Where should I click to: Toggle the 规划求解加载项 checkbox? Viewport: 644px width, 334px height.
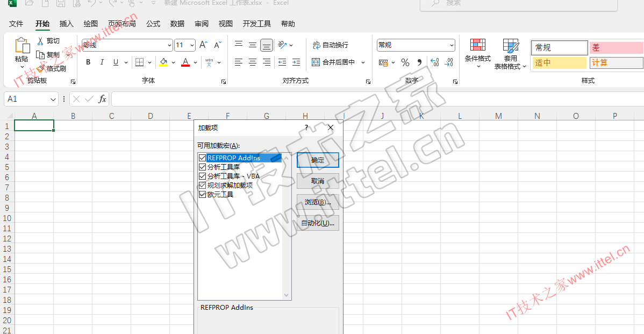202,185
